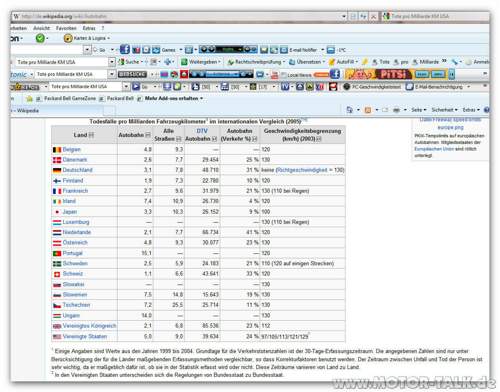Click the Facebook icon left of Games
500x392 pixels.
pos(125,49)
